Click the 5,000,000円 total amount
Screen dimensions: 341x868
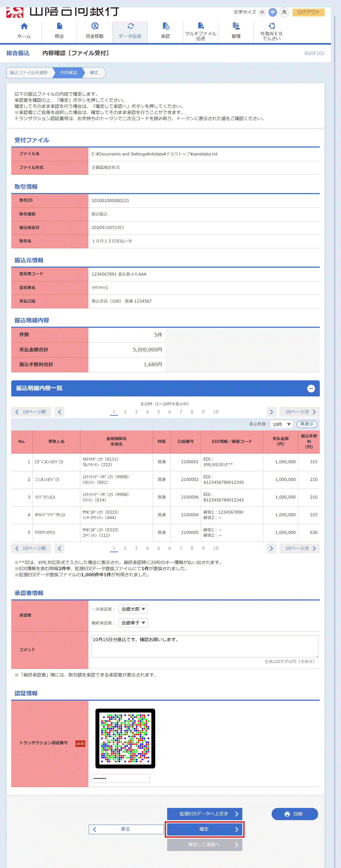pyautogui.click(x=148, y=350)
